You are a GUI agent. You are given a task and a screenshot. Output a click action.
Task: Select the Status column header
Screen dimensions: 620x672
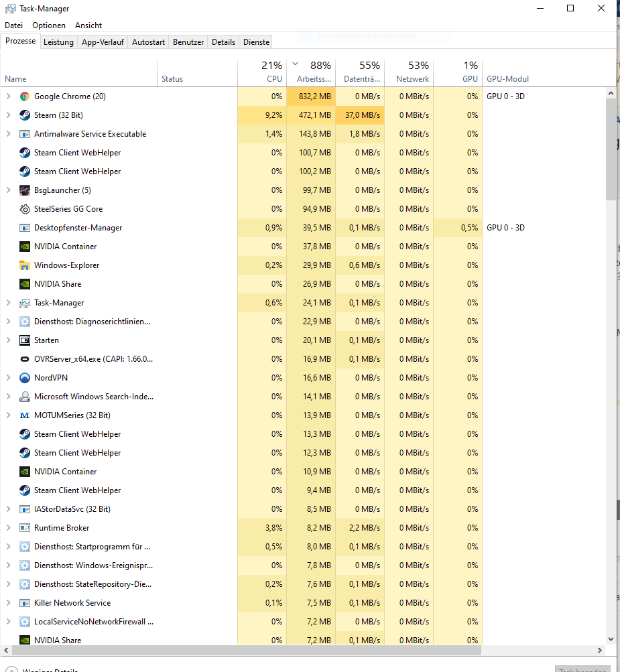[197, 72]
